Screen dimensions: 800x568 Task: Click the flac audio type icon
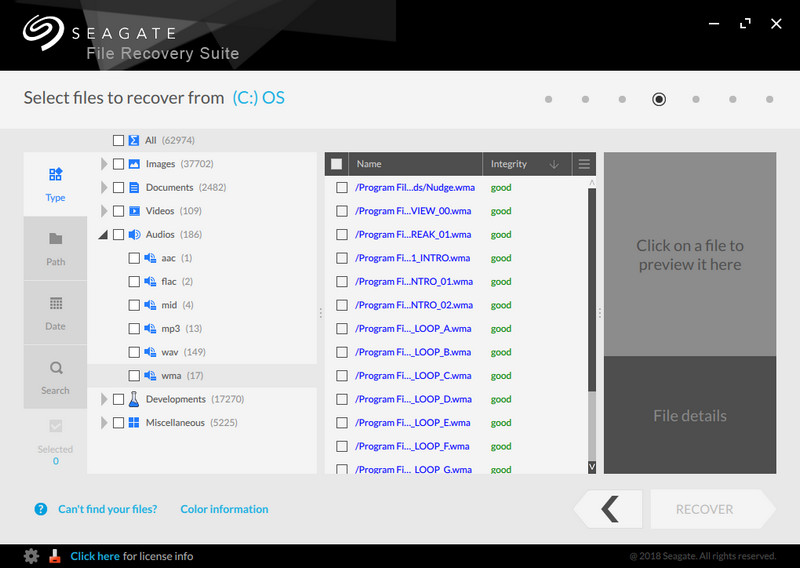click(x=150, y=281)
